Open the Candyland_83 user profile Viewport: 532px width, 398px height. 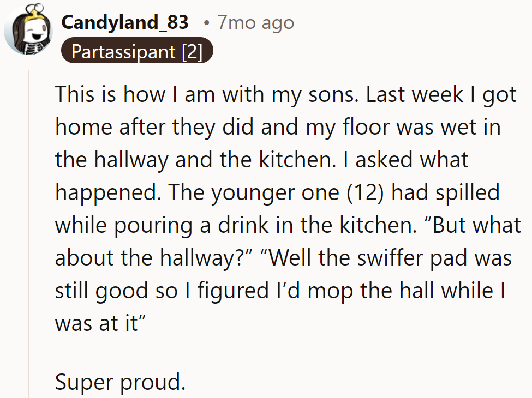pyautogui.click(x=125, y=22)
